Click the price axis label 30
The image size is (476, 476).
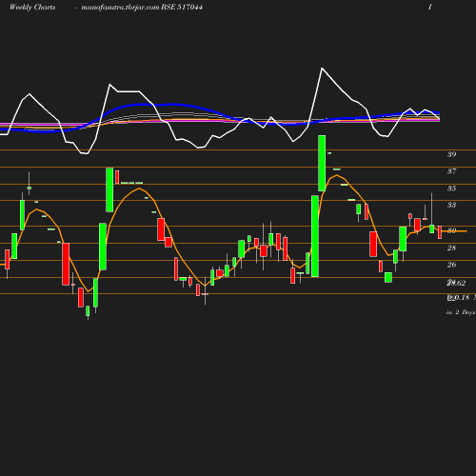coord(451,230)
